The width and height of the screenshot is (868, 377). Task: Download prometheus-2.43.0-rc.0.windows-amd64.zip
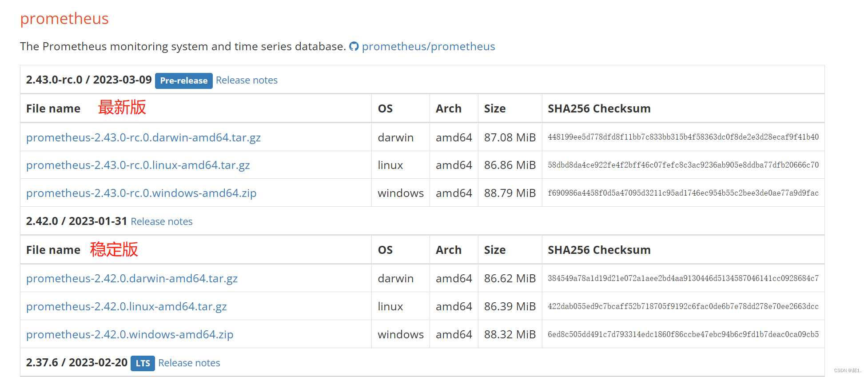(x=141, y=193)
